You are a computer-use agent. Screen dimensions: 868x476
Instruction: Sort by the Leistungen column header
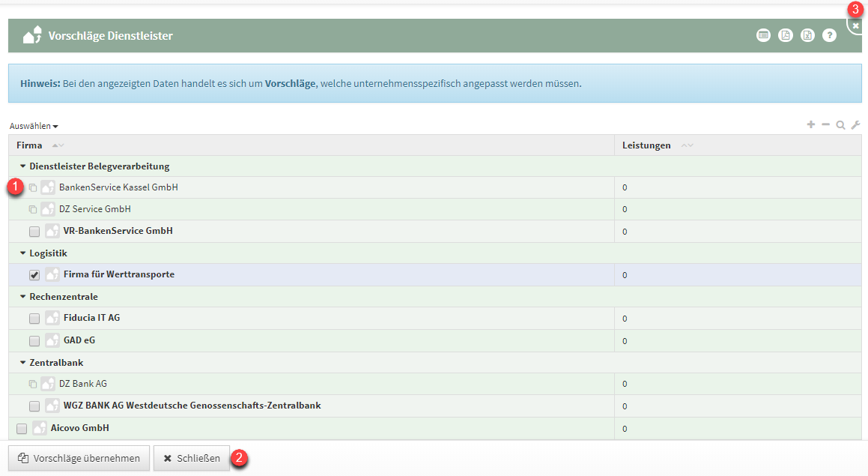click(x=646, y=145)
